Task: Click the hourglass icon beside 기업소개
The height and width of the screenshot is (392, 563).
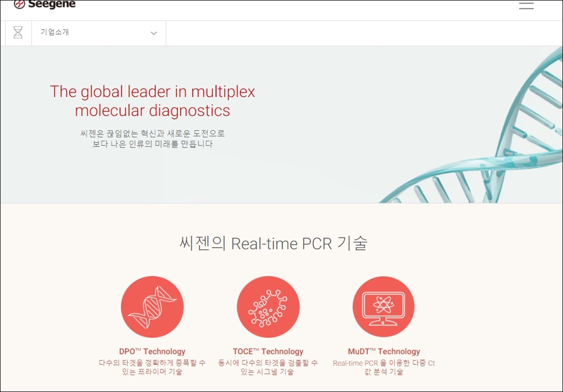Action: click(x=18, y=33)
